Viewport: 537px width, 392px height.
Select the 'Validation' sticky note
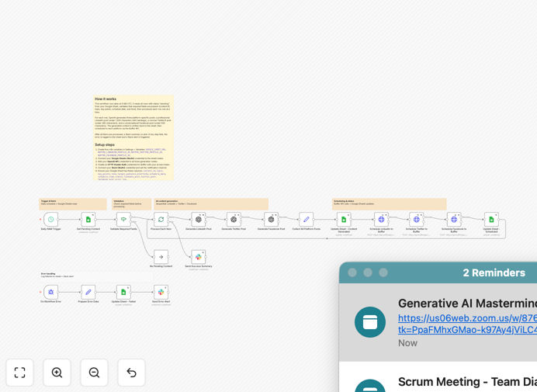132,204
